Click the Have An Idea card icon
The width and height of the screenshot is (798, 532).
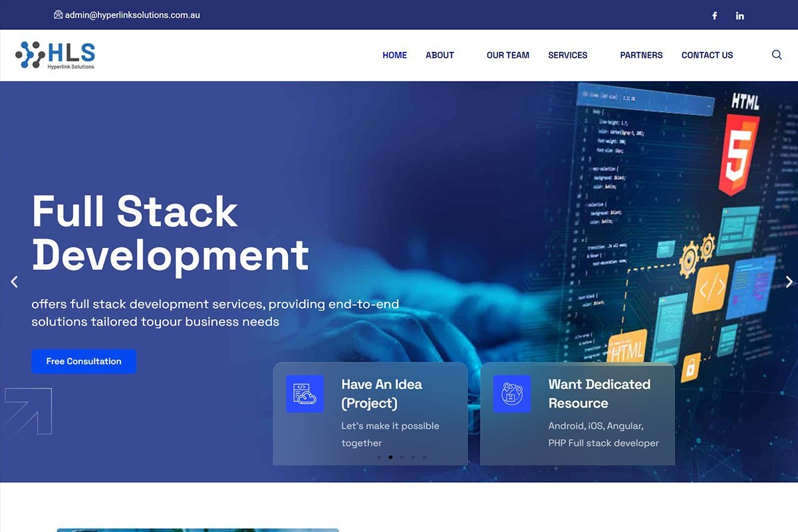pyautogui.click(x=305, y=394)
